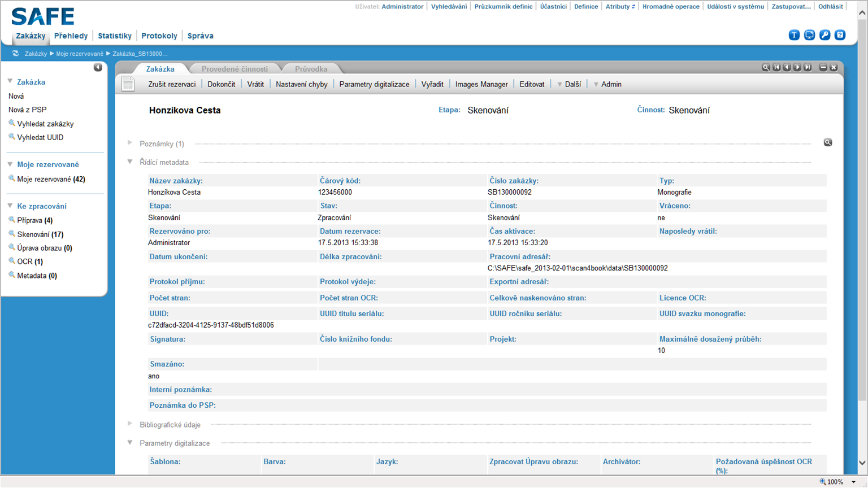Click Moje rezervované in the breadcrumb
The height and width of the screenshot is (488, 868).
click(x=80, y=54)
